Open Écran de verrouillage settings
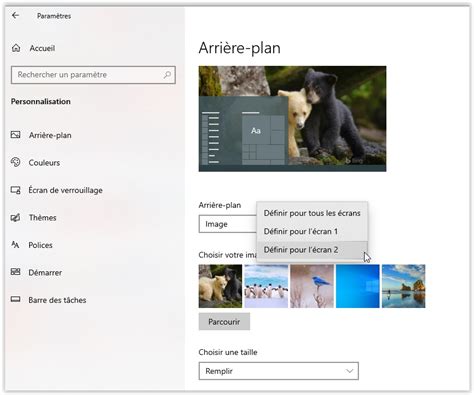Viewport: 474px width, 395px height. point(65,190)
